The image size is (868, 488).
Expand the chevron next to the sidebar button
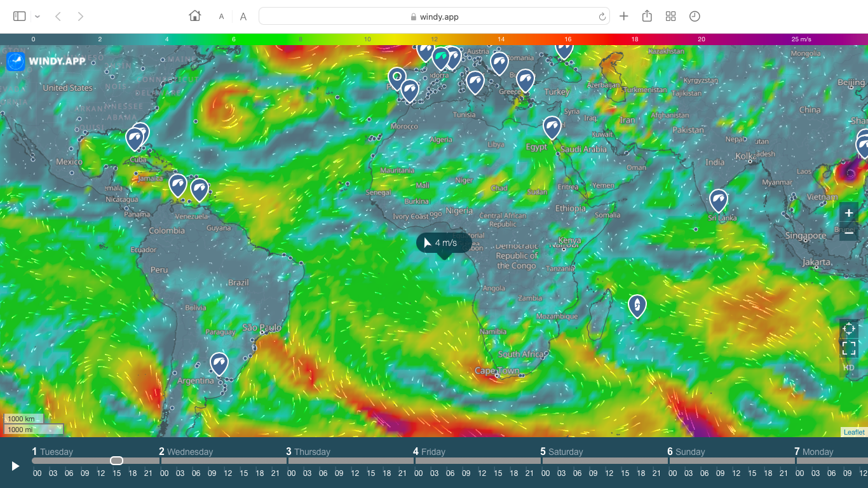click(37, 16)
